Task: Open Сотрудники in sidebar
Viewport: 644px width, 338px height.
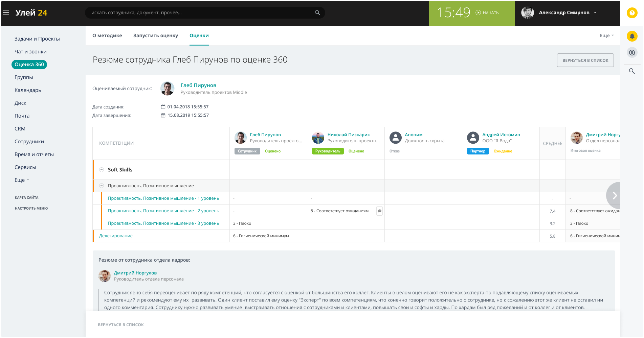Action: 29,142
